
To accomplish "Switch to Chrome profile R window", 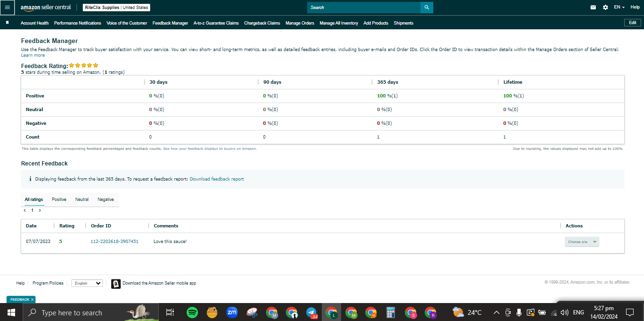I will (430, 312).
